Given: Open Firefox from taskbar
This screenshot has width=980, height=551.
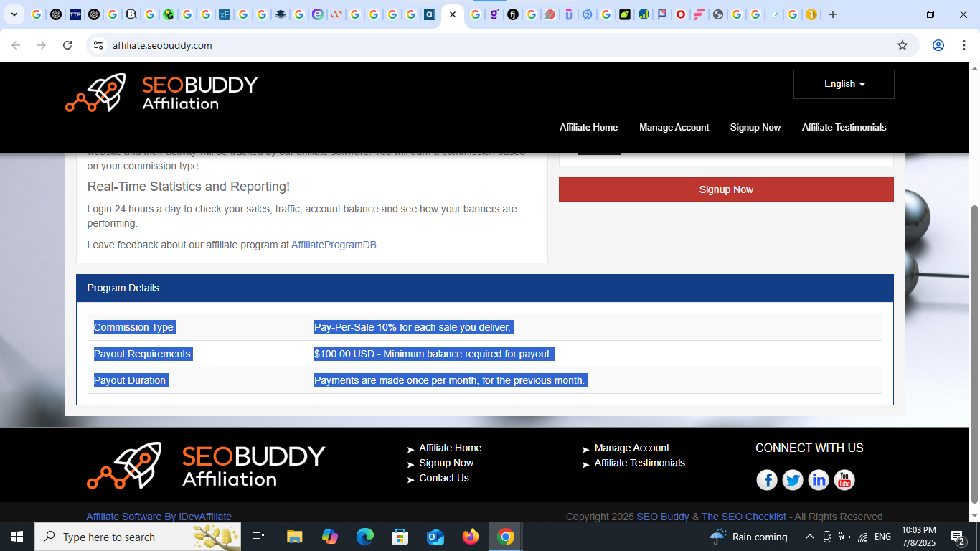Looking at the screenshot, I should coord(471,537).
